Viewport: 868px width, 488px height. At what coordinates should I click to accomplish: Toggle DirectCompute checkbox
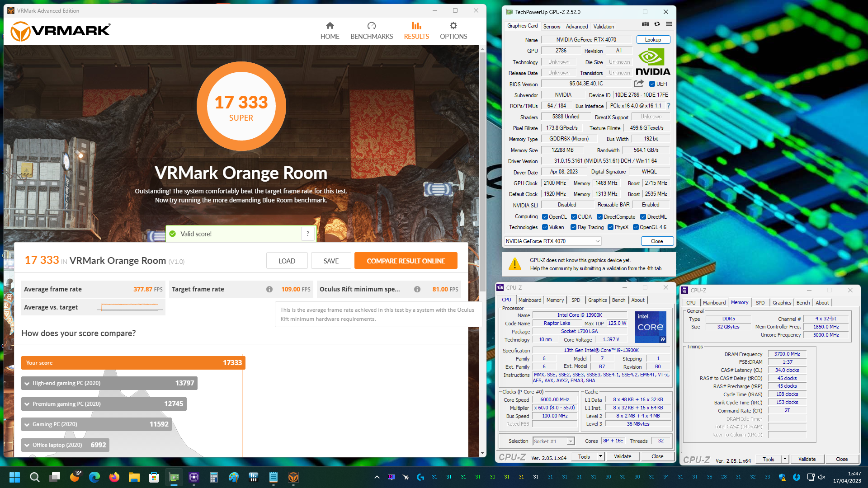pos(600,217)
